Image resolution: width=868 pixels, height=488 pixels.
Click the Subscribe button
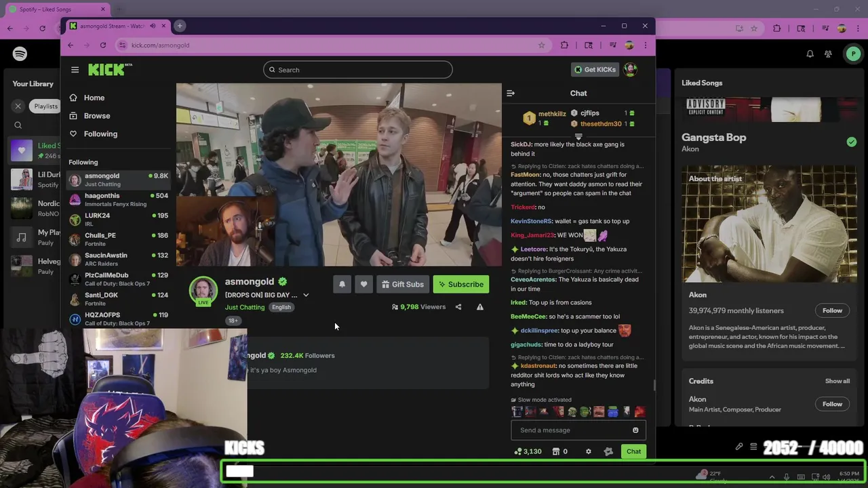pos(461,285)
